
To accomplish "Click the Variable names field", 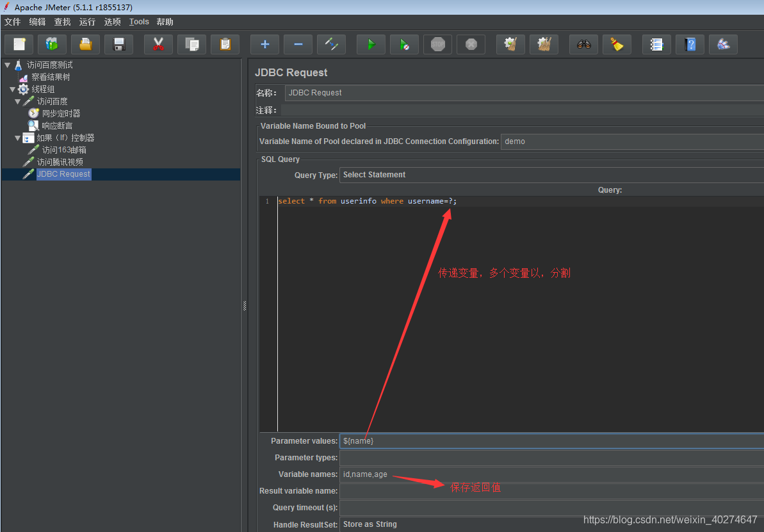I will pyautogui.click(x=551, y=474).
